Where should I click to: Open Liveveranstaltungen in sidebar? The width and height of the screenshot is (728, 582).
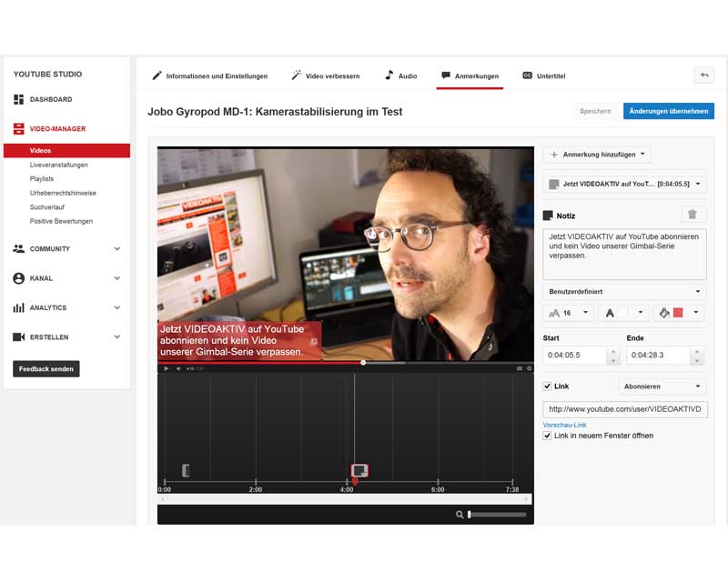pyautogui.click(x=58, y=165)
